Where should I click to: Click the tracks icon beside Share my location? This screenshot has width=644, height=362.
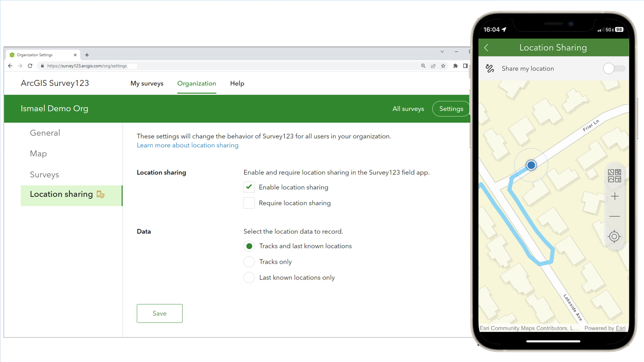coord(490,68)
